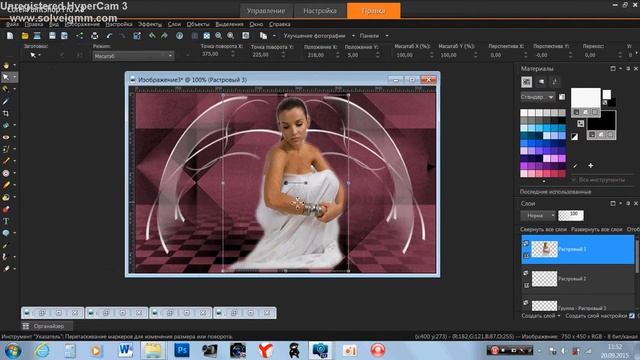
Task: Click Развернуть все слои link
Action: tap(596, 230)
